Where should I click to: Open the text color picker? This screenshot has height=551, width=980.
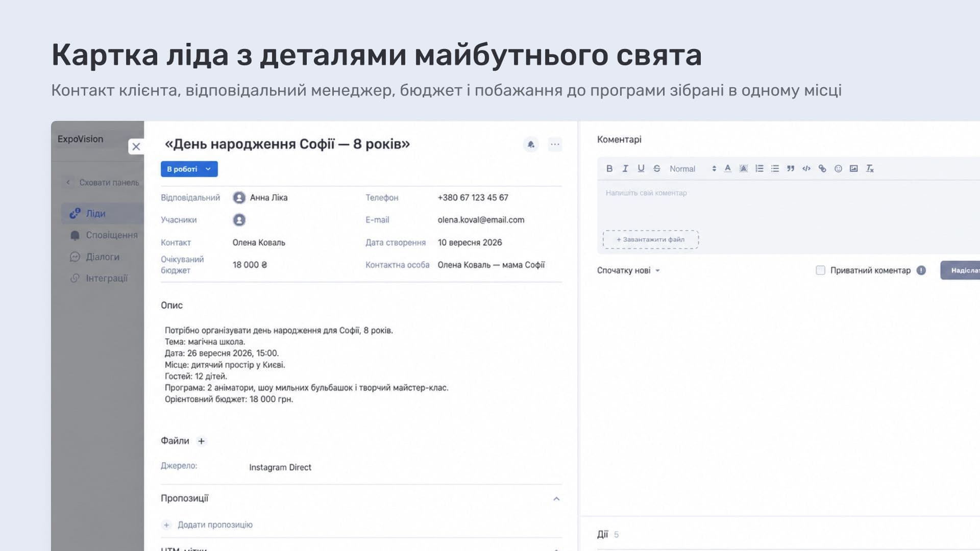[727, 169]
